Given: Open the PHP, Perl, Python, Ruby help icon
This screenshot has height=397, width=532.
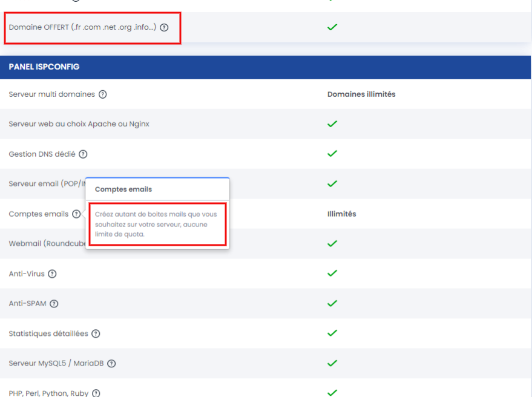Looking at the screenshot, I should click(x=95, y=393).
